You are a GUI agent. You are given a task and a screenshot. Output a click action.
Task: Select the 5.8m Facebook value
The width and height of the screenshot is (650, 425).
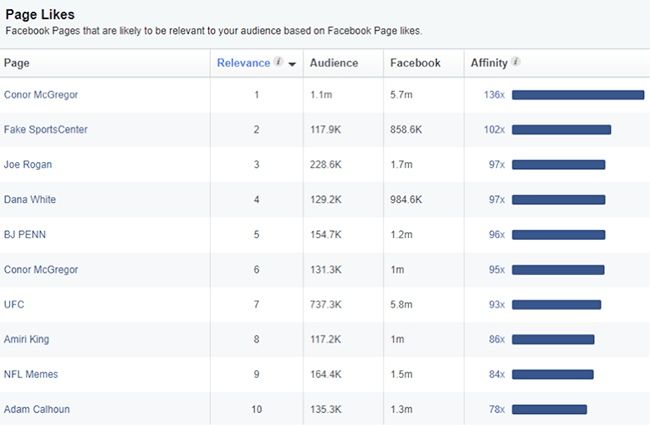pos(401,304)
